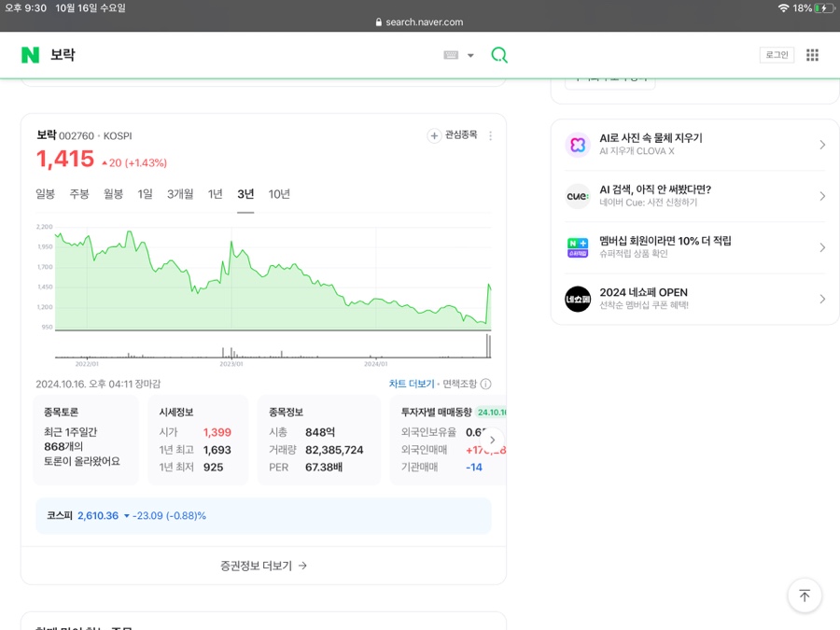Open the 코스피 index bar
This screenshot has height=630, width=840.
[263, 515]
